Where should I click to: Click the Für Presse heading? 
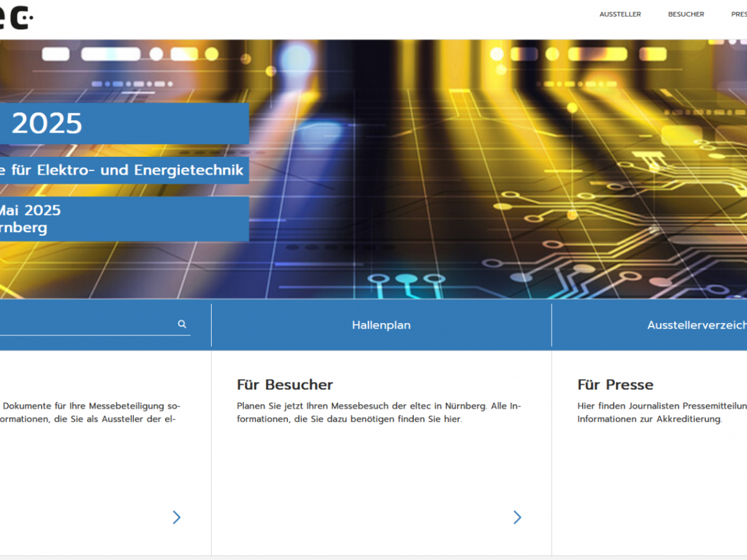pyautogui.click(x=616, y=385)
